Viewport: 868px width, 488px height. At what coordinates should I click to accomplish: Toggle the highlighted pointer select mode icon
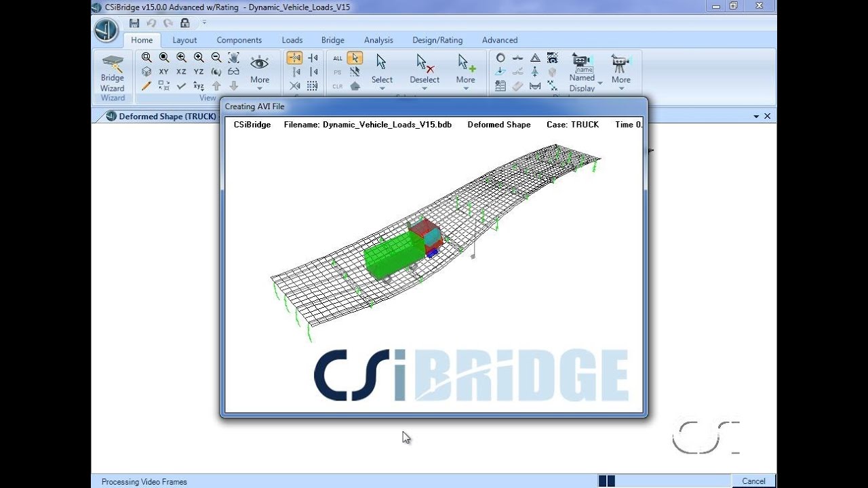pyautogui.click(x=355, y=58)
